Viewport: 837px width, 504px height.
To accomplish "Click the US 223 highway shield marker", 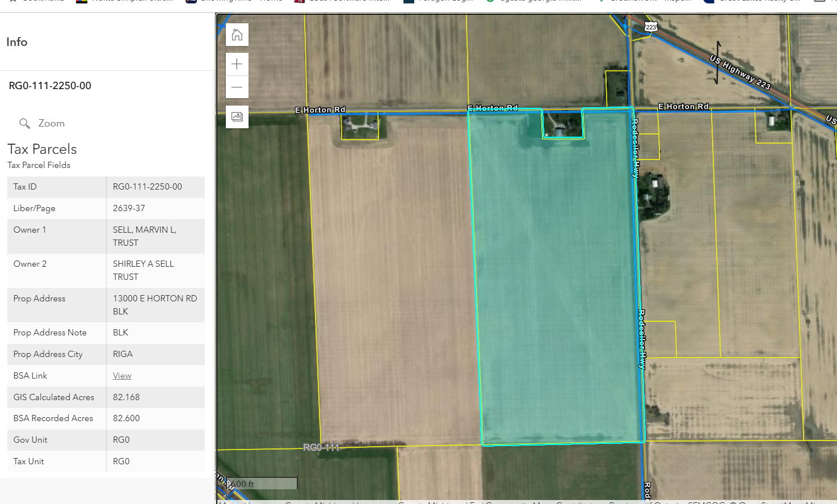I will coord(651,27).
